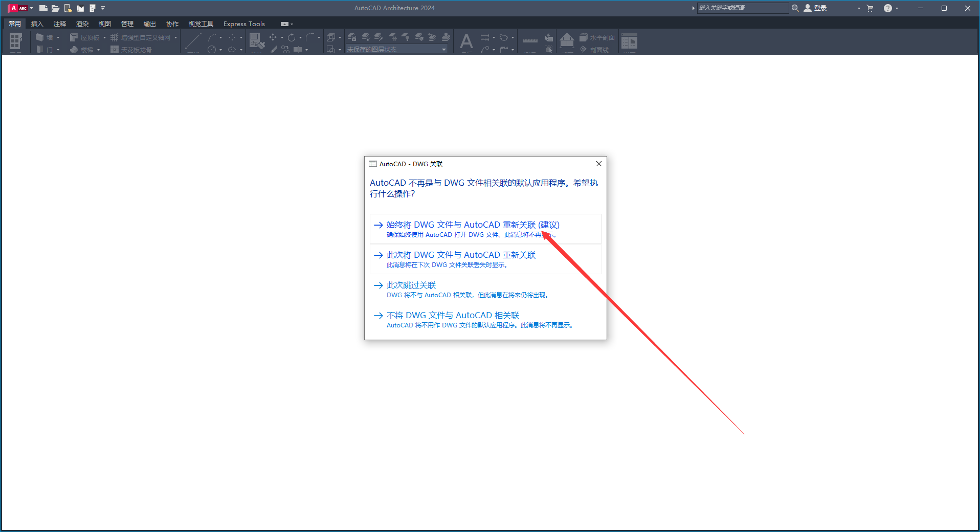Open the Express Tools tab
This screenshot has height=532, width=980.
pos(244,24)
